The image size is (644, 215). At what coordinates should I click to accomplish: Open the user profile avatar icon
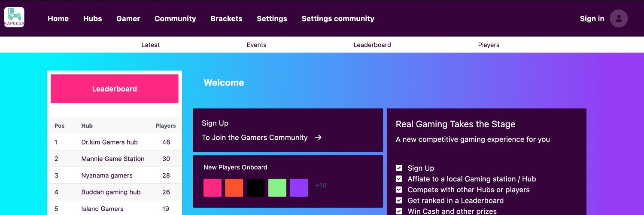click(619, 18)
